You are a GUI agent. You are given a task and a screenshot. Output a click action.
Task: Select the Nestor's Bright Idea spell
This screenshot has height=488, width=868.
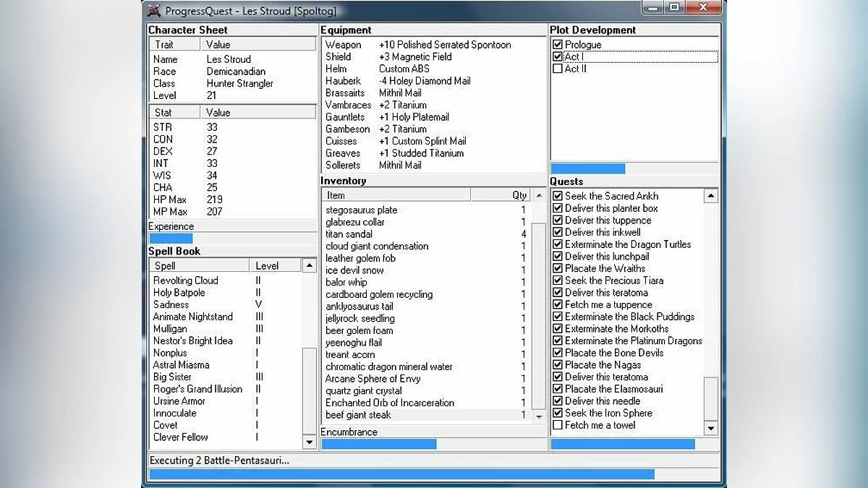(192, 341)
